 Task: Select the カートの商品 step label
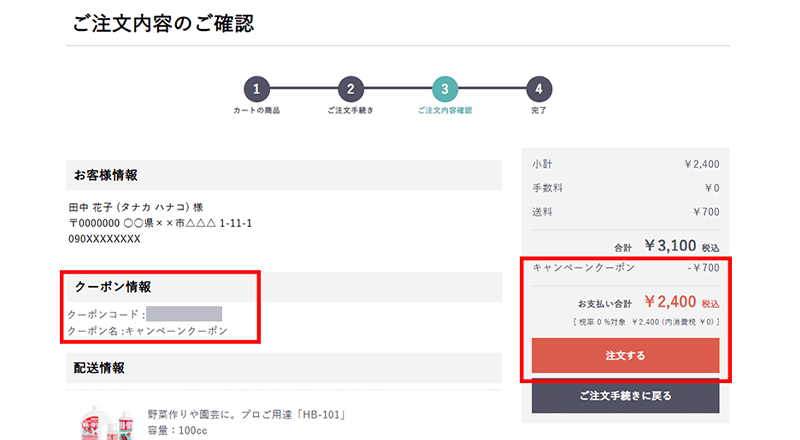tap(256, 110)
